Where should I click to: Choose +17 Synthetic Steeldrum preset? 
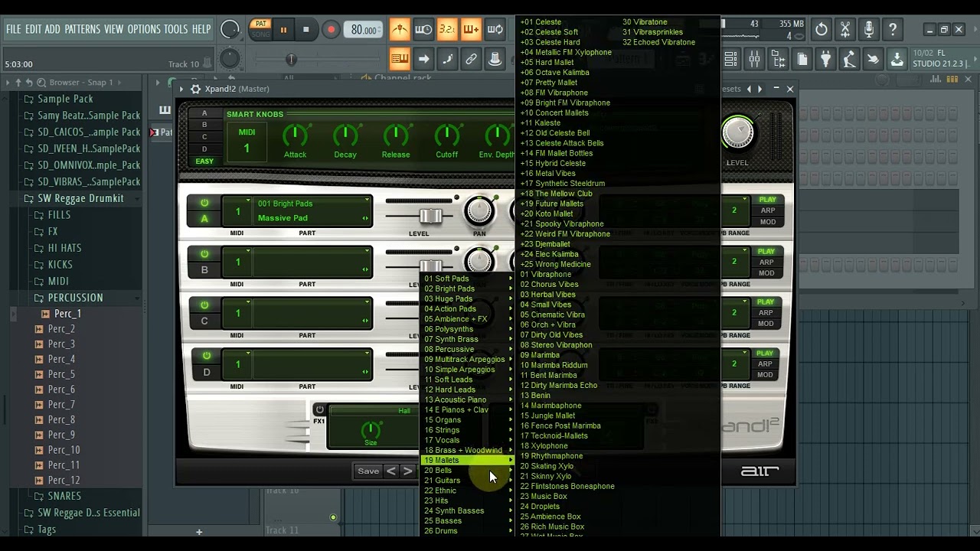click(x=563, y=184)
